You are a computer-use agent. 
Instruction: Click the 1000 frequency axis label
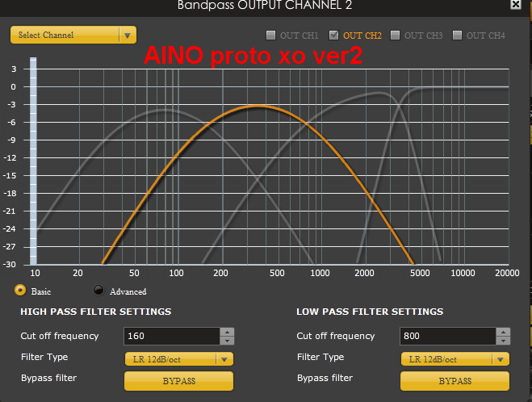(x=320, y=273)
